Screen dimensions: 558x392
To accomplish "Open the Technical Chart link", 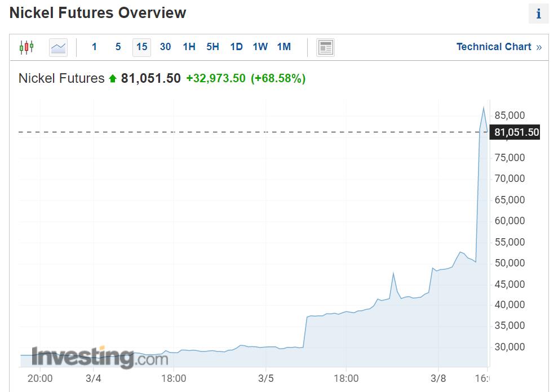I will coord(494,47).
